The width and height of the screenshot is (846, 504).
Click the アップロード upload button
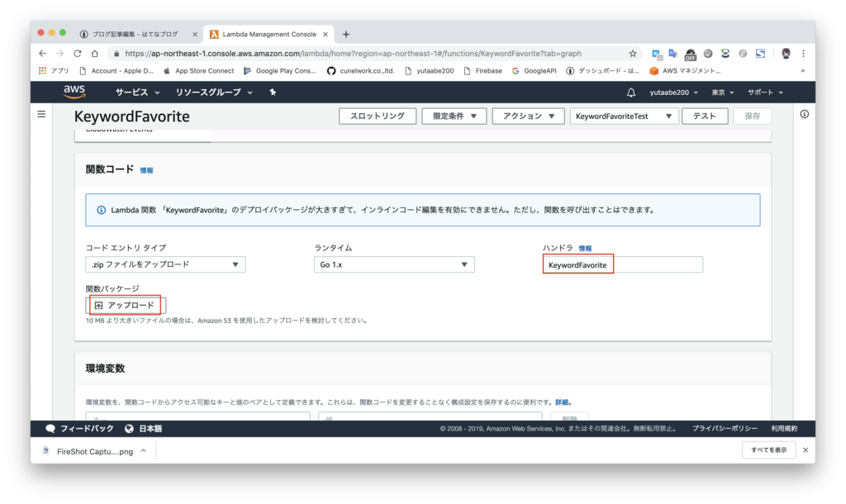pos(126,306)
